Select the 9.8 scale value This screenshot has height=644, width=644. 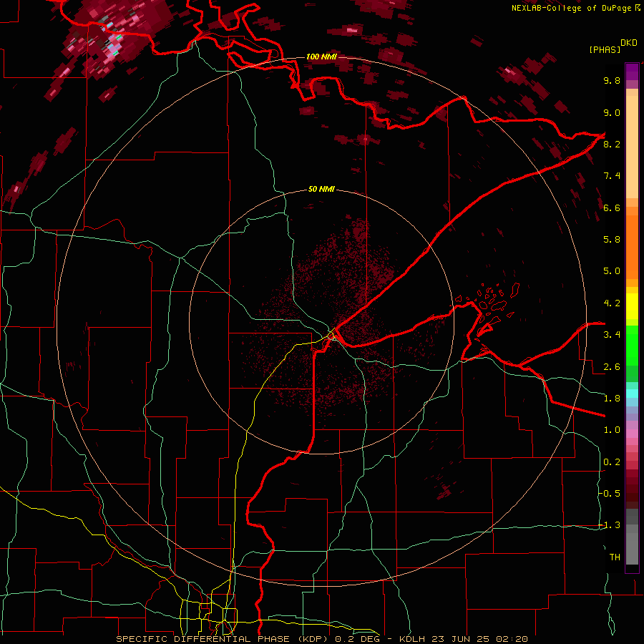[x=612, y=80]
